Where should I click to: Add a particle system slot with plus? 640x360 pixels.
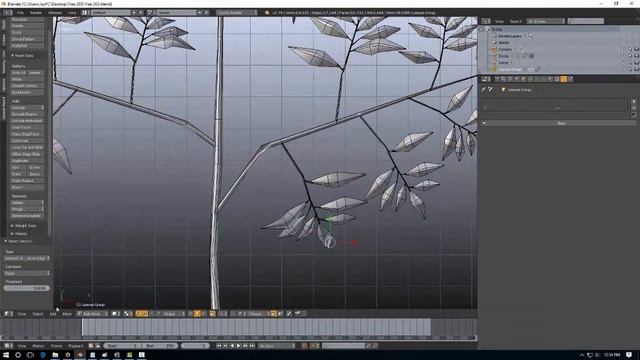pos(633,102)
